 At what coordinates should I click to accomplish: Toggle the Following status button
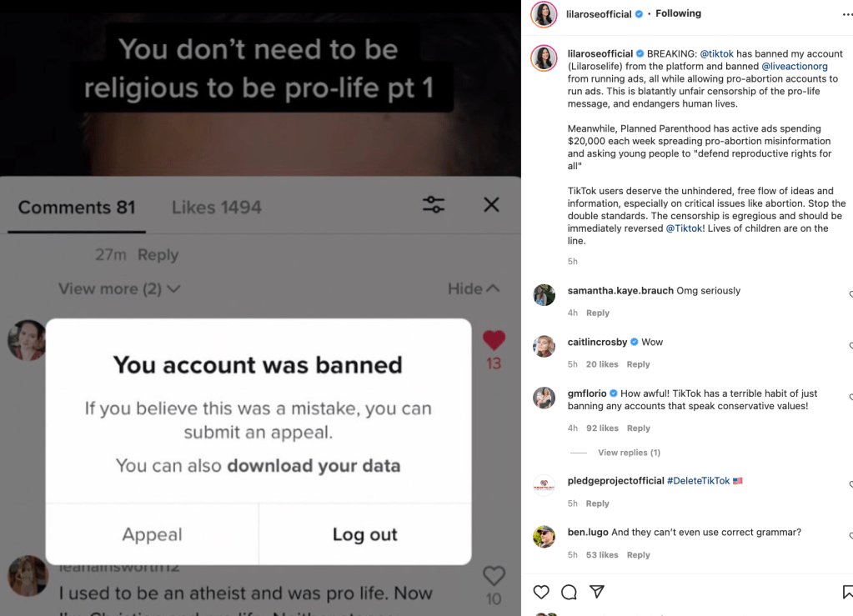point(678,14)
